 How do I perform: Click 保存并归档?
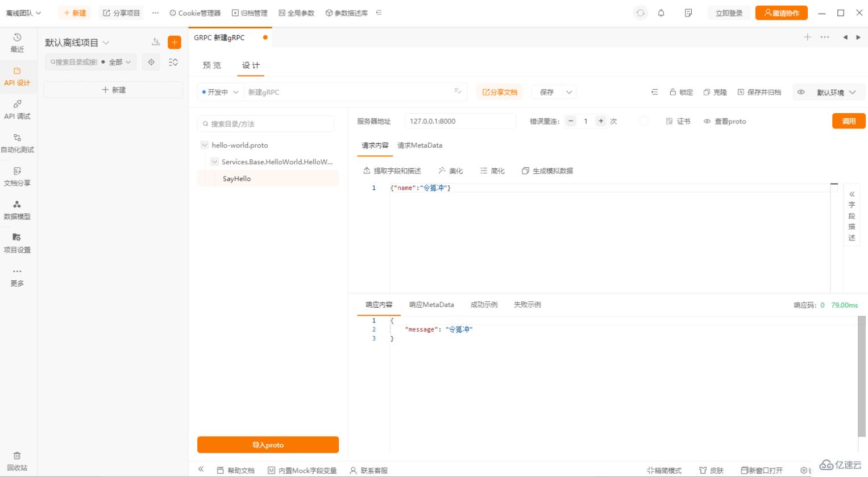click(759, 92)
